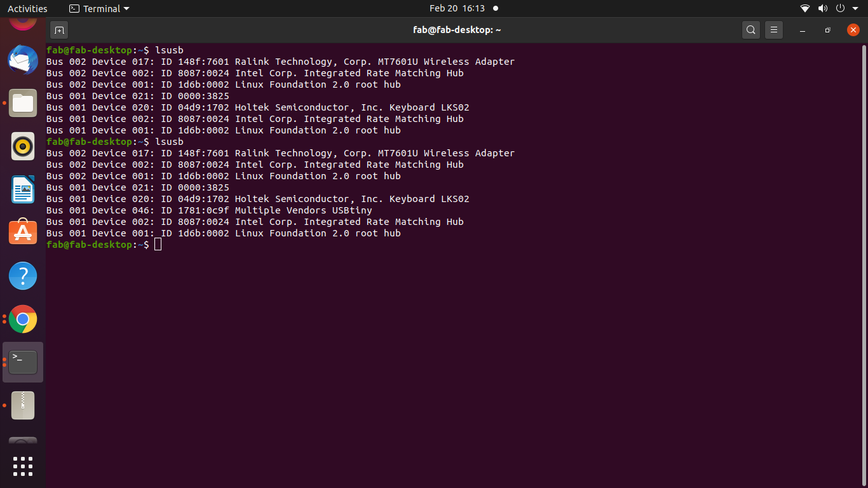Click the window title fab@fab-desktop: ~
Viewport: 868px width, 488px height.
pyautogui.click(x=456, y=30)
